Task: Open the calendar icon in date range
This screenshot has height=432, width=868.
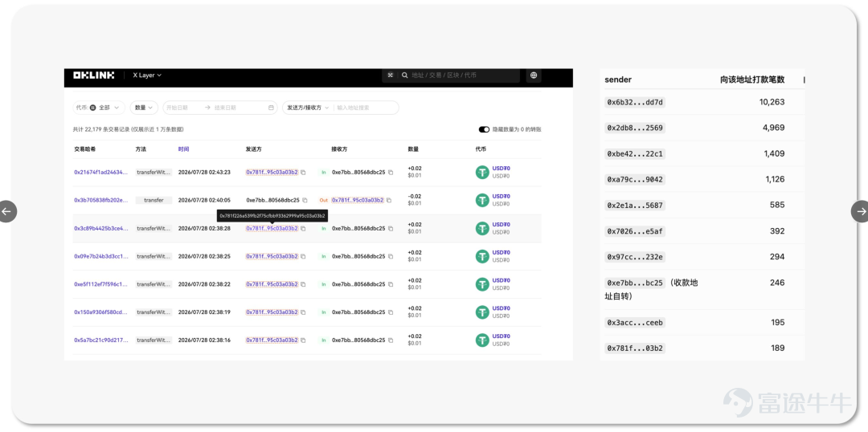Action: (271, 108)
